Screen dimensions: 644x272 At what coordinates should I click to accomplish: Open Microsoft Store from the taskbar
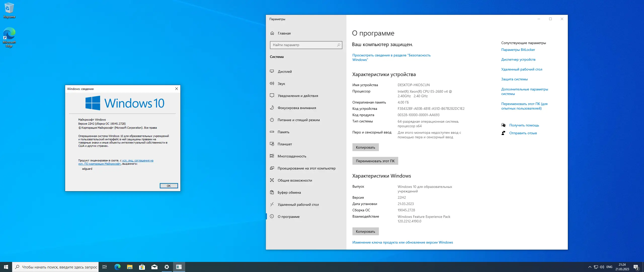coord(142,267)
